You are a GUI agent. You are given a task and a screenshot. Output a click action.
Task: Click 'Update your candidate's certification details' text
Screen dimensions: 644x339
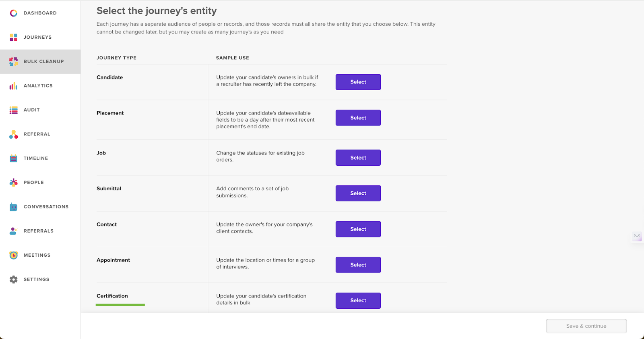[261, 299]
